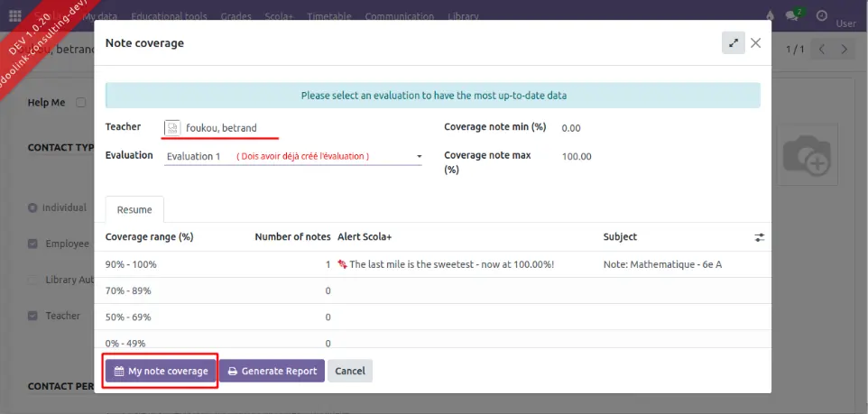Click the teacher avatar icon
868x414 pixels.
tap(173, 128)
